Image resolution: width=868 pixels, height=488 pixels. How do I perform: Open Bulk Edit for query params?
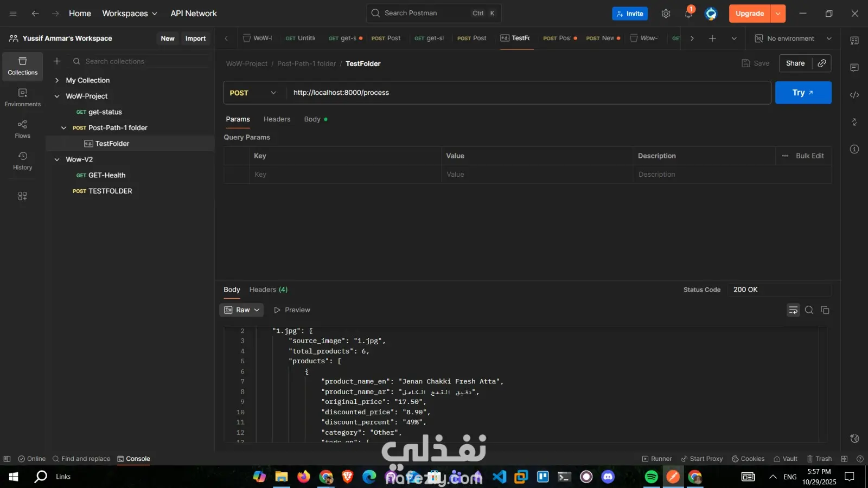[x=809, y=156]
